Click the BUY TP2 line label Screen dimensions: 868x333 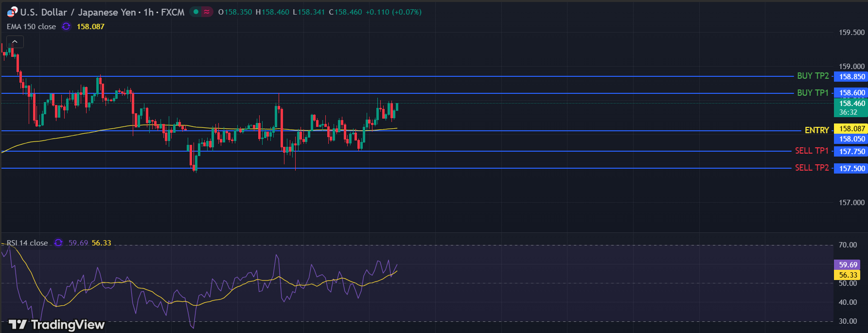click(x=813, y=76)
